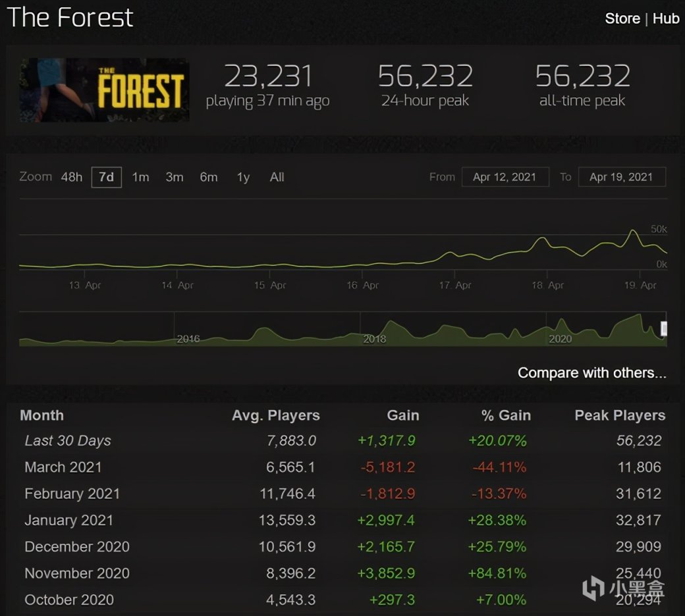The height and width of the screenshot is (616, 685).
Task: Set chart zoom to 48h
Action: coord(72,177)
